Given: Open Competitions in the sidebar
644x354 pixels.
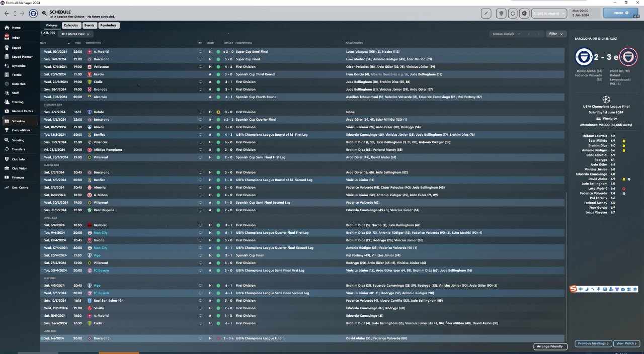Looking at the screenshot, I should pos(20,130).
